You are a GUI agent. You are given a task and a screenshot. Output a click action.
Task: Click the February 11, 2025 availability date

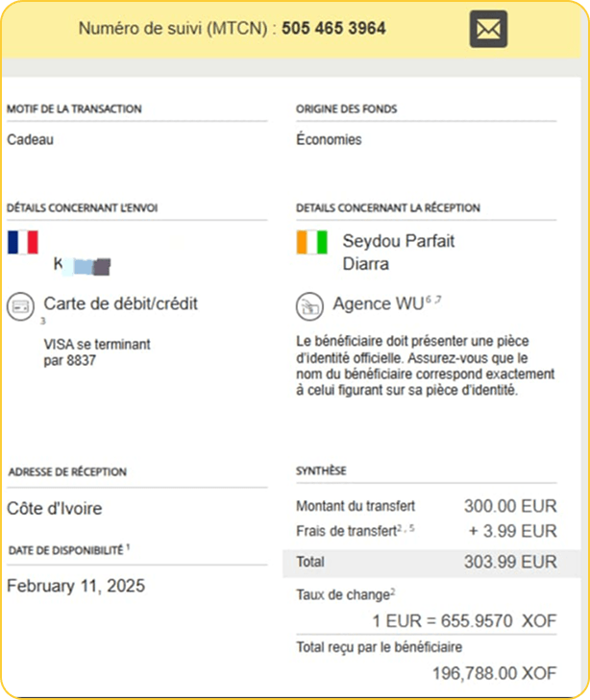76,586
